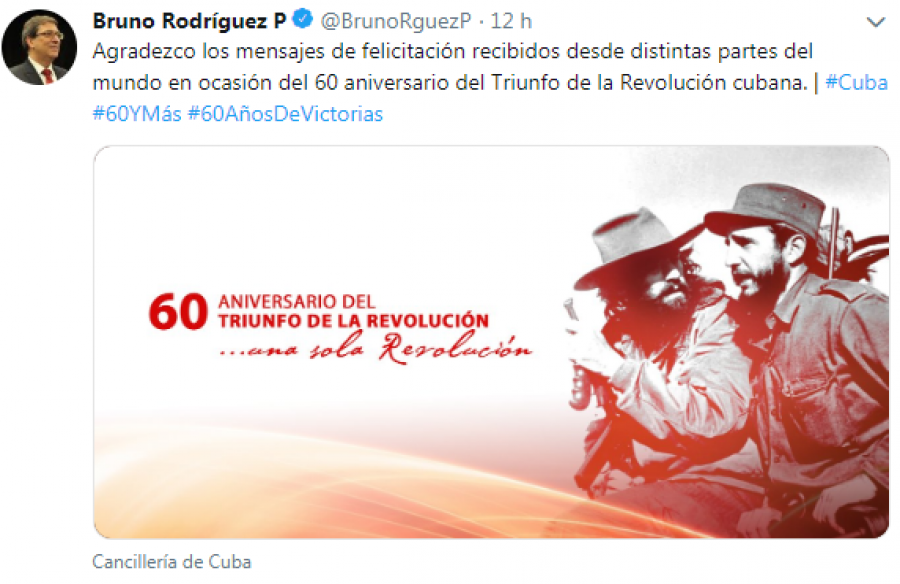Viewport: 900px width, 584px height.
Task: Open the tweet options chevron menu
Action: 875,22
